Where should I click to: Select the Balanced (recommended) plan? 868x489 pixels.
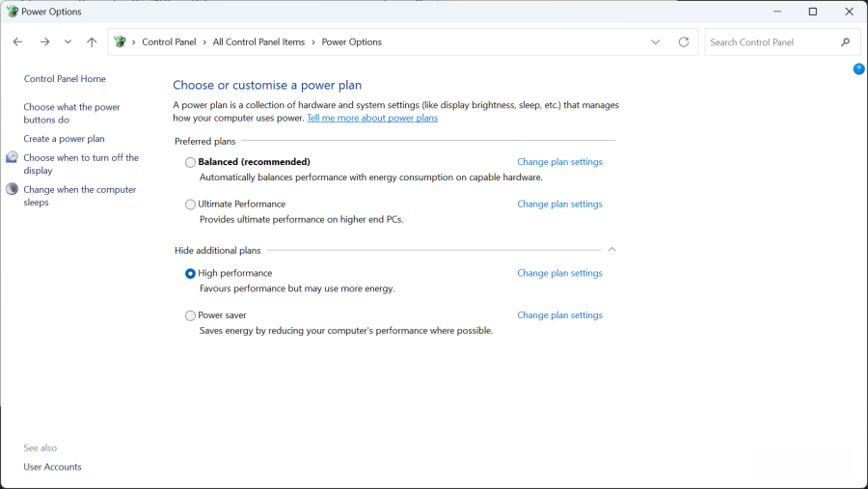[190, 162]
